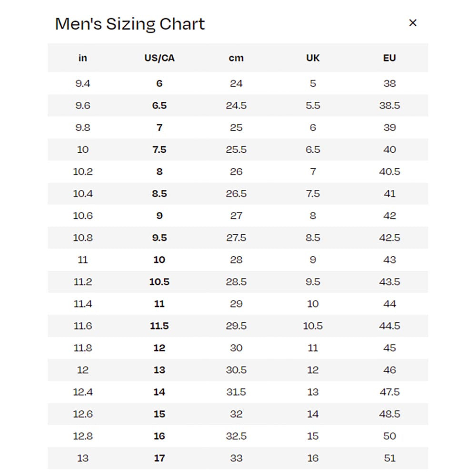Click the EU size 42.5 cell
Screen dimensions: 476x476
coord(389,238)
